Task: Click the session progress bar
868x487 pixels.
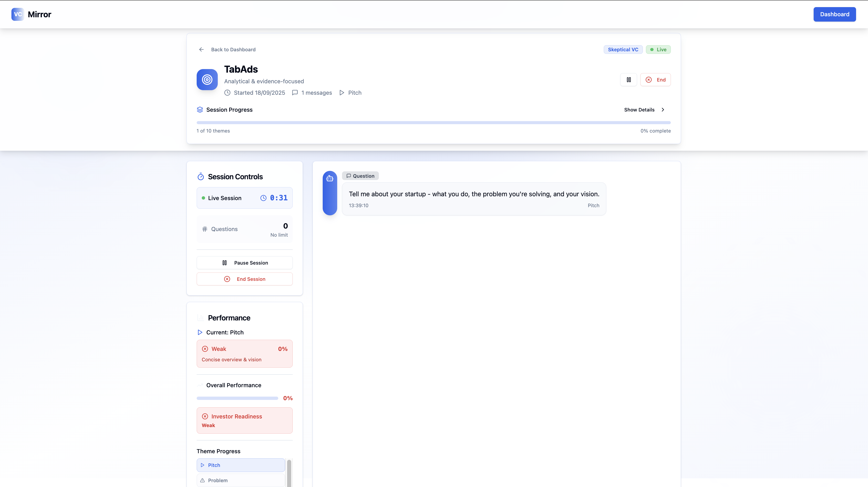Action: tap(433, 123)
